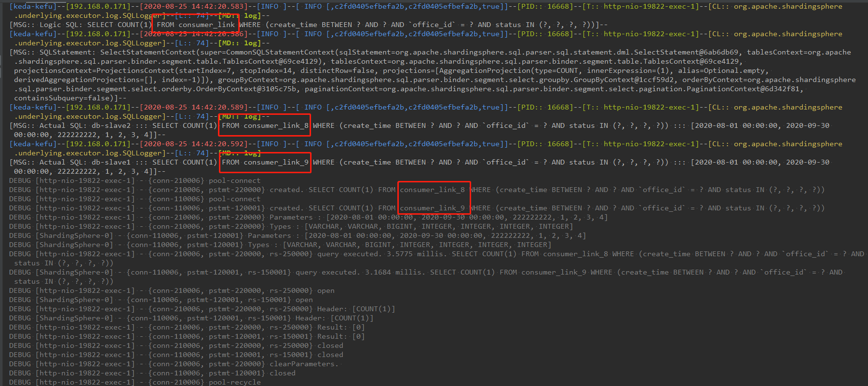The height and width of the screenshot is (386, 868).
Task: Click 'OrderByContext@3105c75b' text
Action: click(248, 89)
